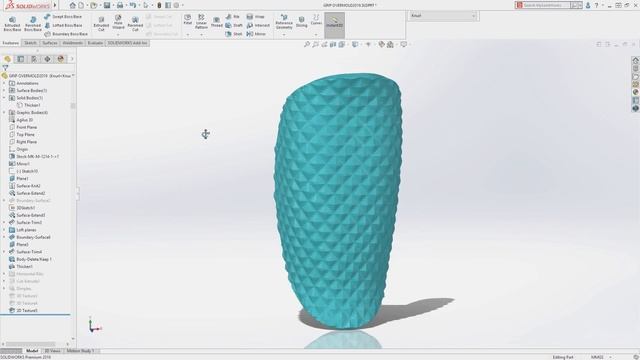Click the filter funnel icon in feature tree
This screenshot has height=360, width=640.
tap(5, 68)
